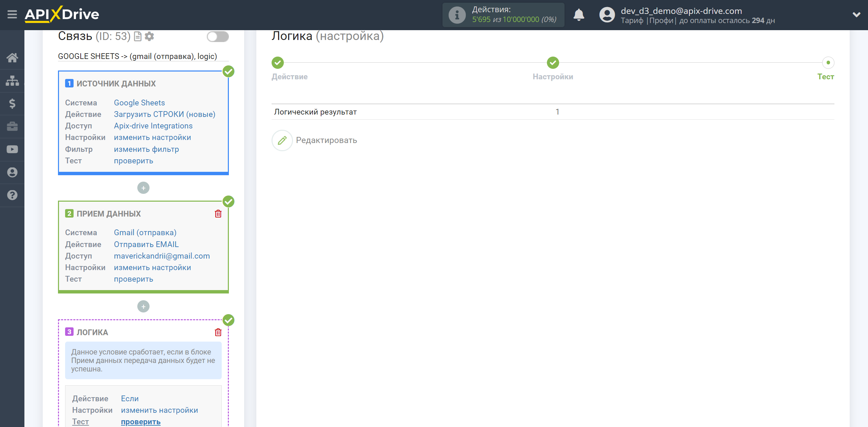Click ПРИЕМ ДАННЫХ block header
The height and width of the screenshot is (427, 868).
108,214
